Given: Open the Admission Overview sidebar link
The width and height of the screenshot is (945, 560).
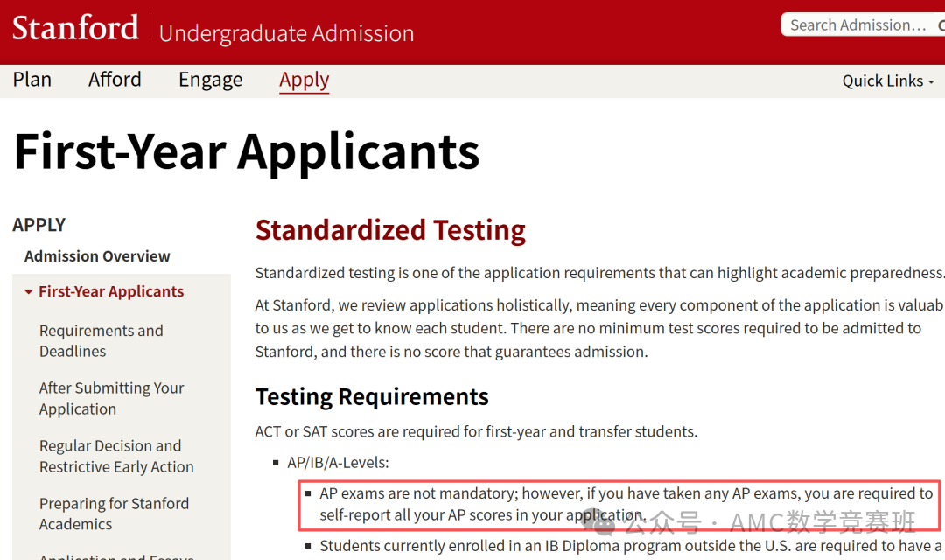Looking at the screenshot, I should pos(97,256).
